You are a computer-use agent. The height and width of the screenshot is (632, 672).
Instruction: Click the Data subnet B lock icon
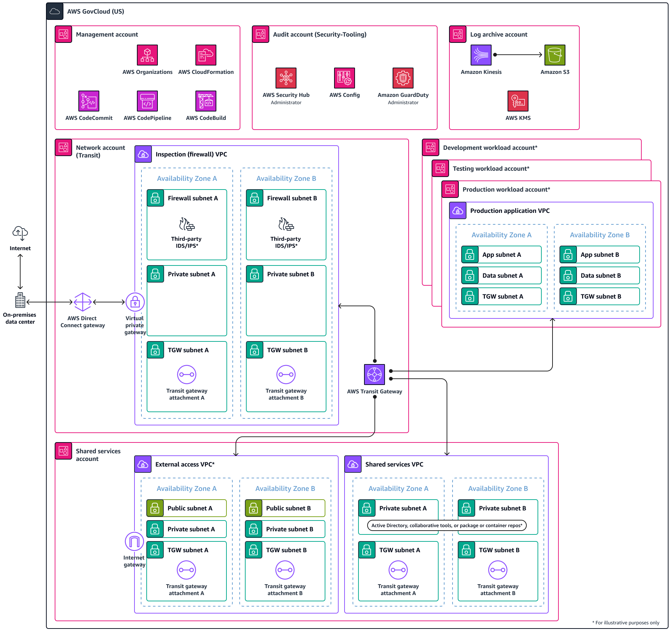tap(568, 276)
